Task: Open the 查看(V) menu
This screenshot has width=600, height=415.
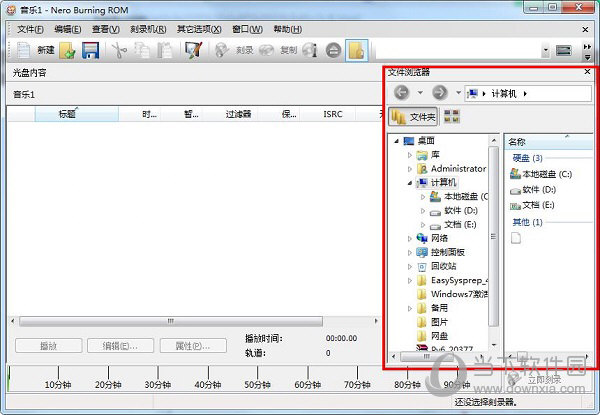Action: (106, 29)
